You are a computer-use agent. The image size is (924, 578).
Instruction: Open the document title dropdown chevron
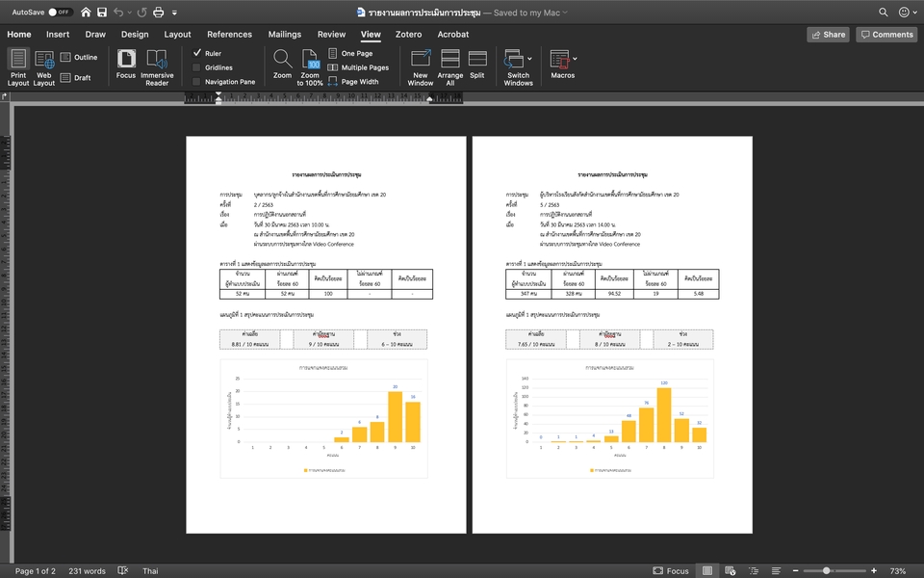(x=565, y=13)
